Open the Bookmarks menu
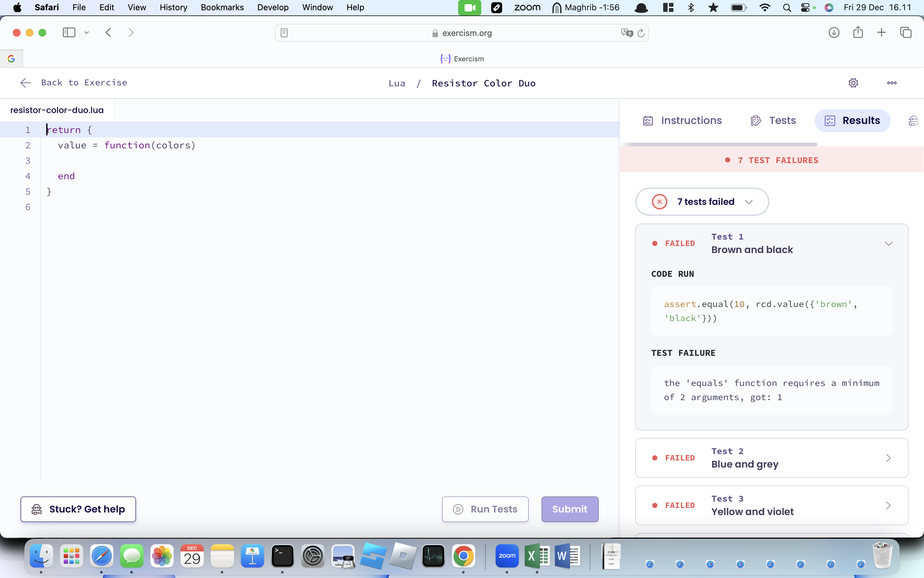 [x=222, y=8]
